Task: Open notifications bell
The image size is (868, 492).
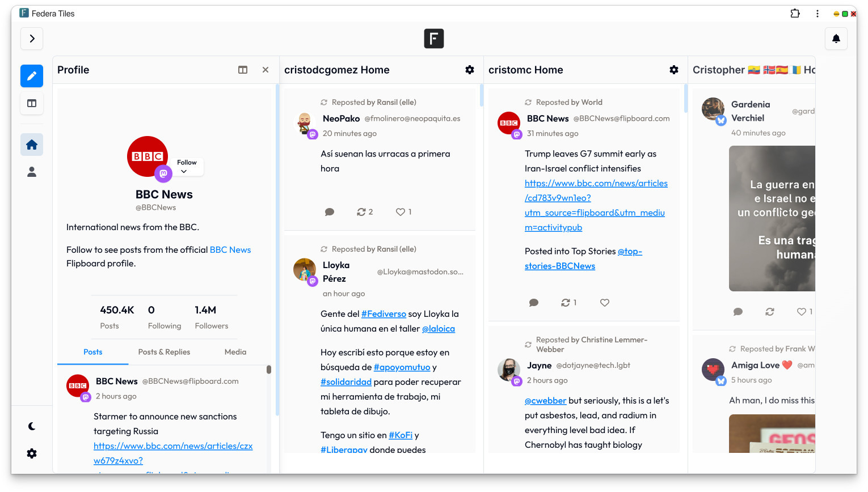Action: (x=836, y=39)
